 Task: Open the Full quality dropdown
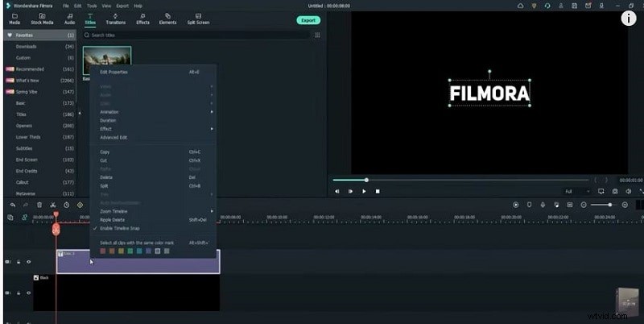point(577,192)
